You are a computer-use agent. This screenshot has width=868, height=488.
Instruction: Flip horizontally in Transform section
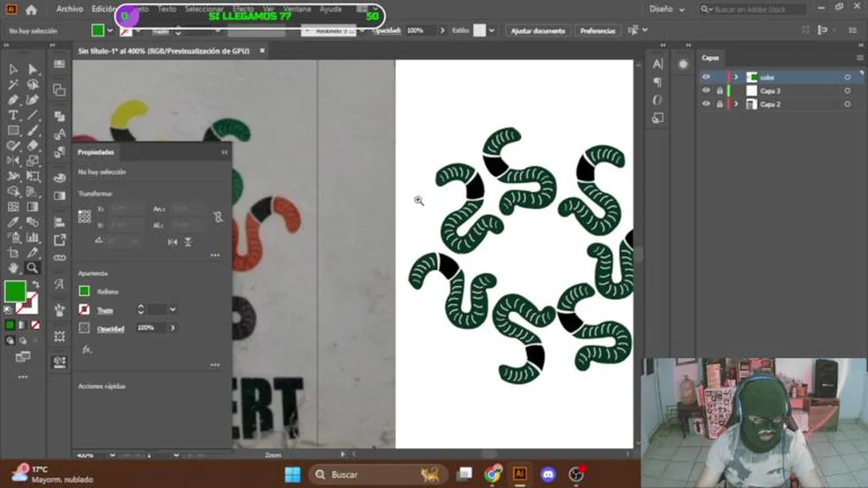pyautogui.click(x=172, y=242)
